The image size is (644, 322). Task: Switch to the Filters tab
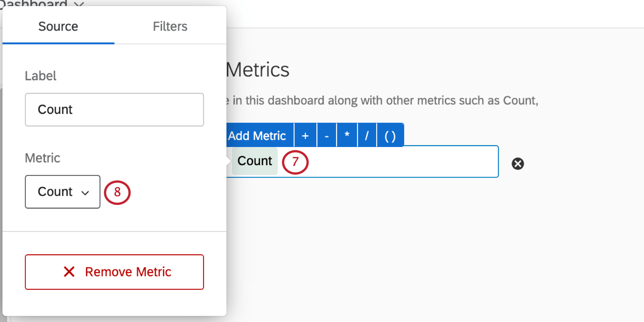click(x=170, y=27)
